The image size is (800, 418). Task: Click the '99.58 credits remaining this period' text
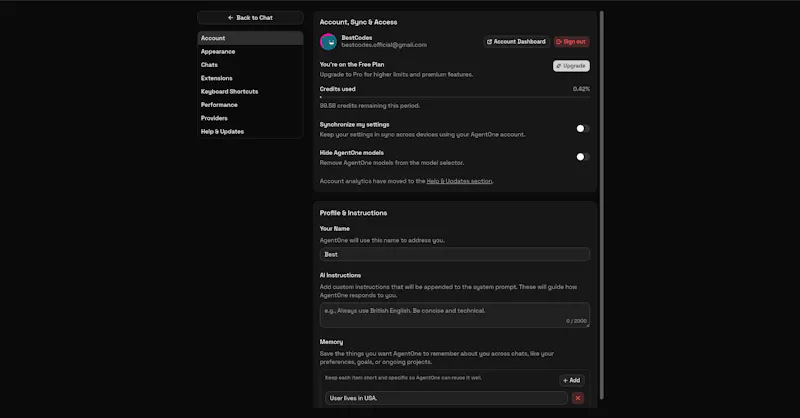point(369,106)
